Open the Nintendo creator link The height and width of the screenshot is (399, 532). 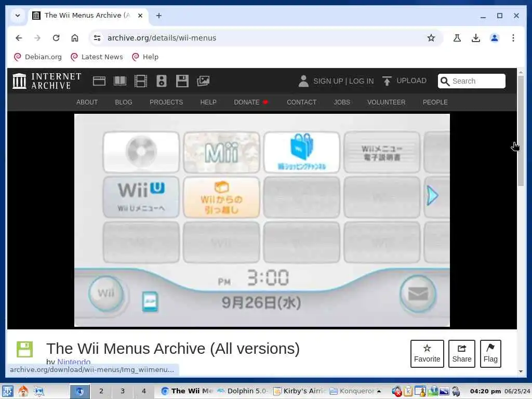tap(74, 362)
